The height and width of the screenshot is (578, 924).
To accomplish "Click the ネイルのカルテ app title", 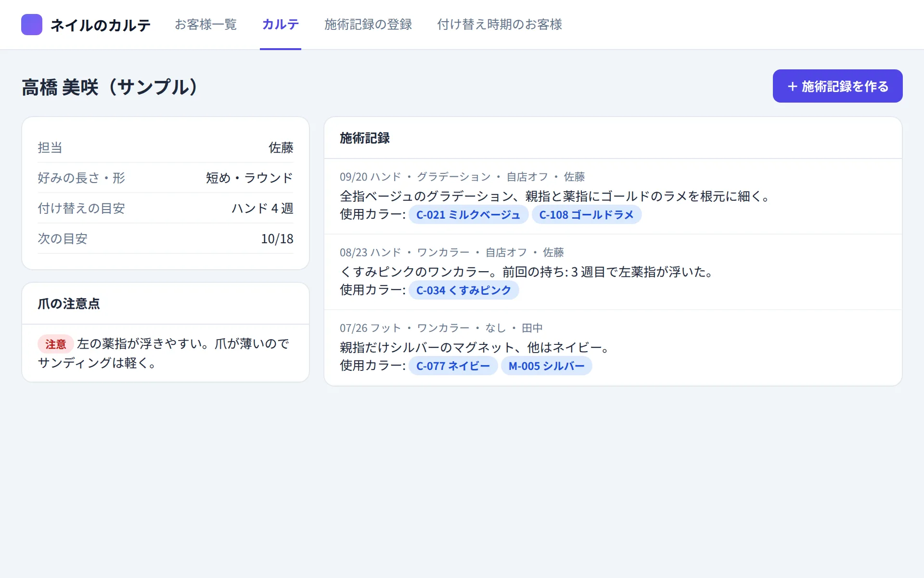I will point(101,25).
